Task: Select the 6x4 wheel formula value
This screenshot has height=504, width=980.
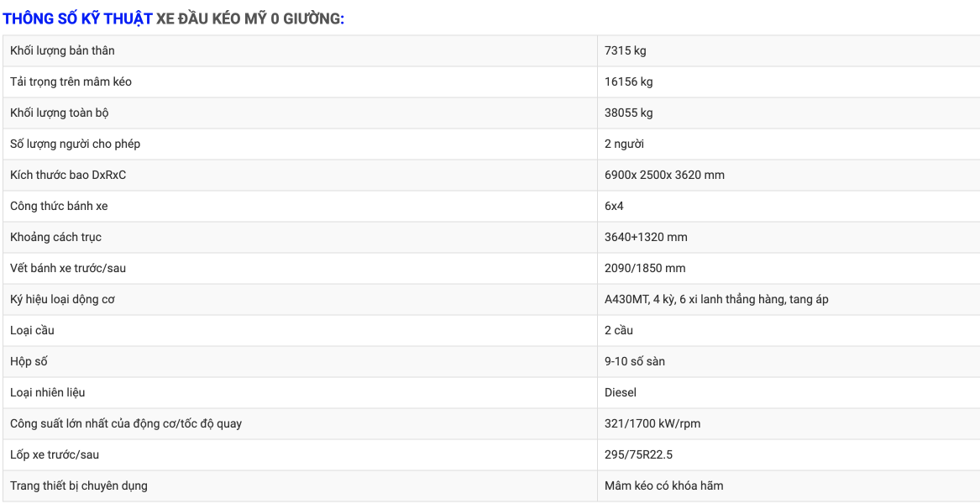Action: 613,206
